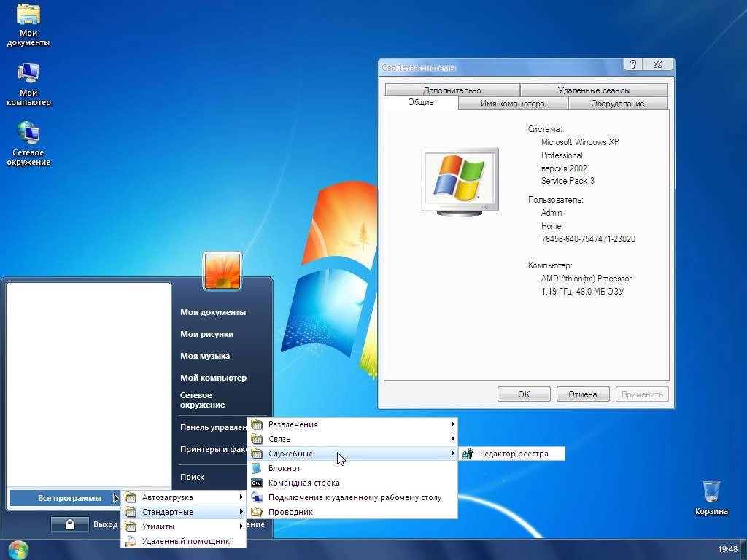747x560 pixels.
Task: Click the Редактор реестра registry icon
Action: pos(468,454)
